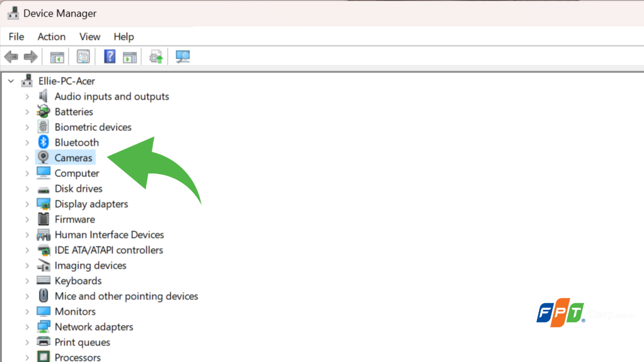Select the Network adapters label

coord(94,327)
